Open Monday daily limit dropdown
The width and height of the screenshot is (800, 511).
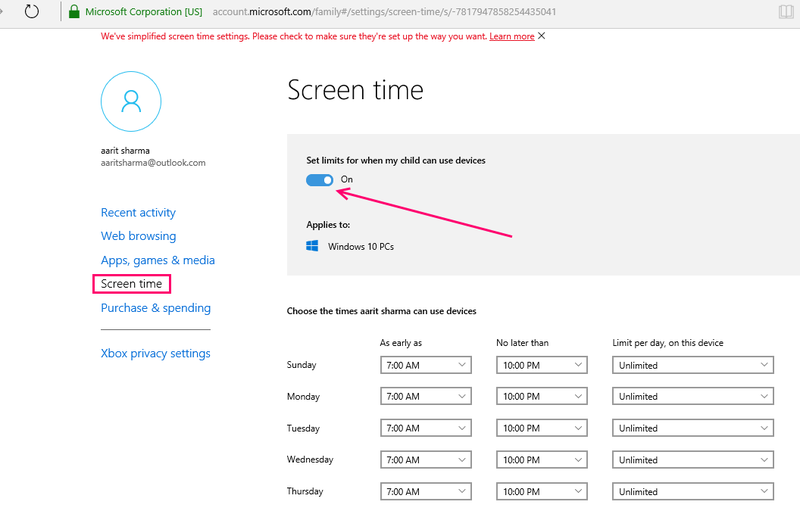[x=693, y=396]
